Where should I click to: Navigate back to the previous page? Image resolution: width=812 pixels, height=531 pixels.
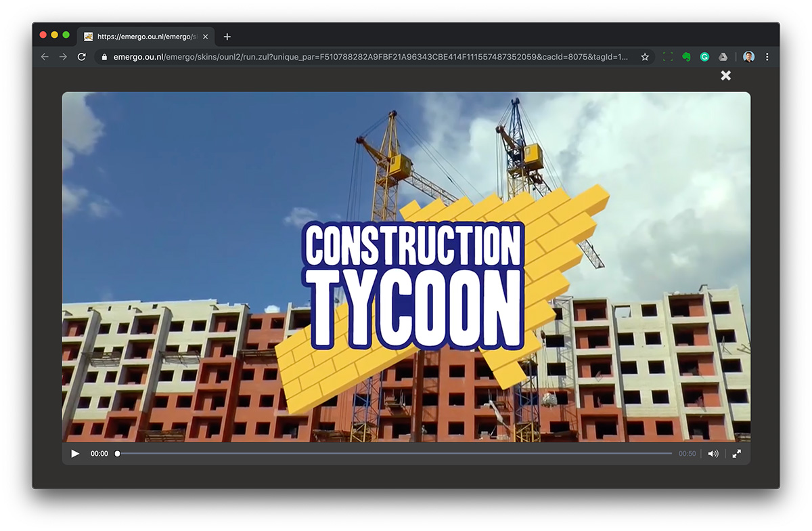pyautogui.click(x=44, y=57)
